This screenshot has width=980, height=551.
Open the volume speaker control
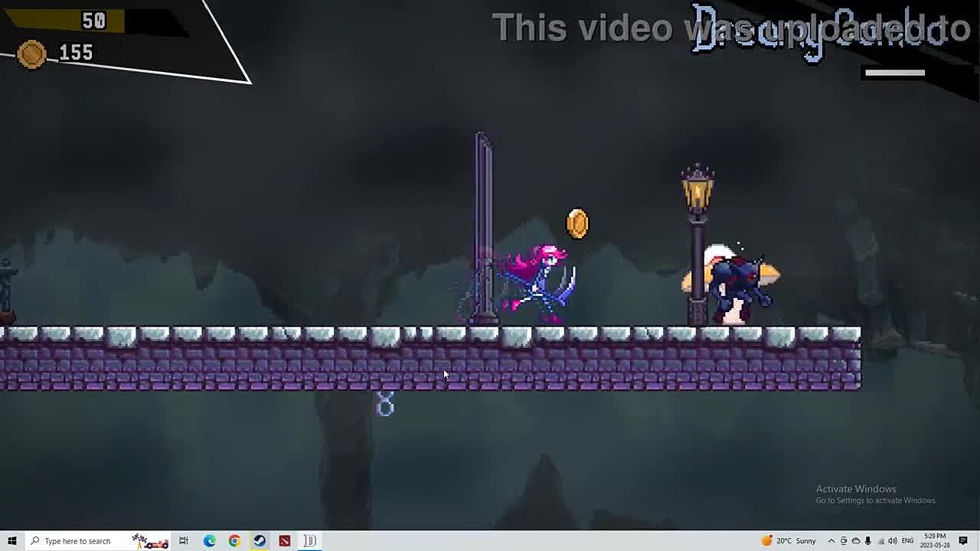pos(893,541)
